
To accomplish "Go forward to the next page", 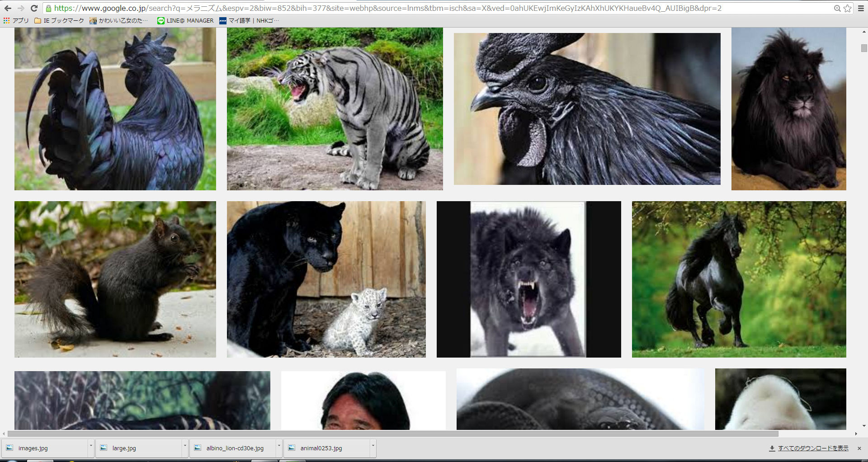I will 21,9.
